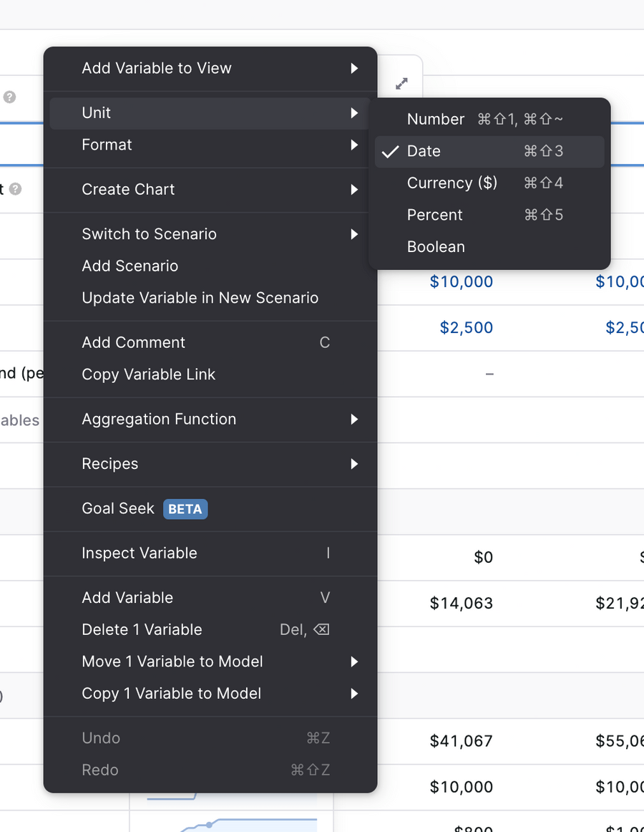Launch Goal Seek
The image size is (644, 832).
pos(117,509)
